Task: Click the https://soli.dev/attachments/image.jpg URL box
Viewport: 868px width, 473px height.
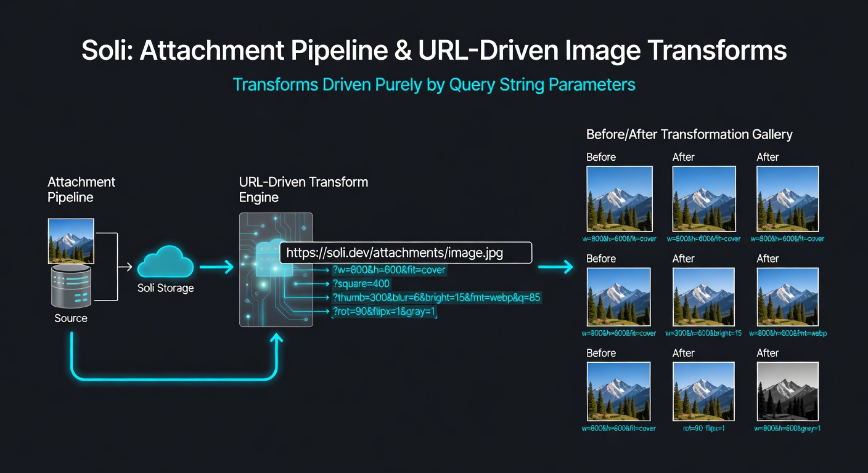Action: click(406, 253)
